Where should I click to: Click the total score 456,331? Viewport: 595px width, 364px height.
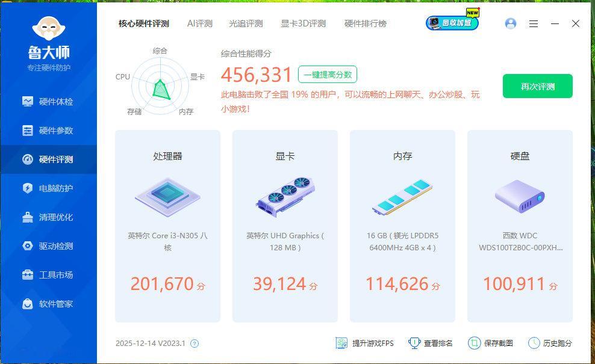[x=256, y=75]
